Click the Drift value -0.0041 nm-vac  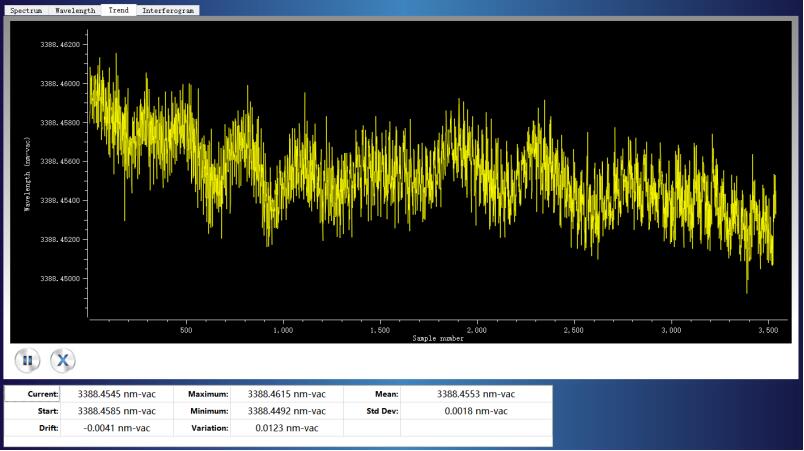[x=117, y=428]
